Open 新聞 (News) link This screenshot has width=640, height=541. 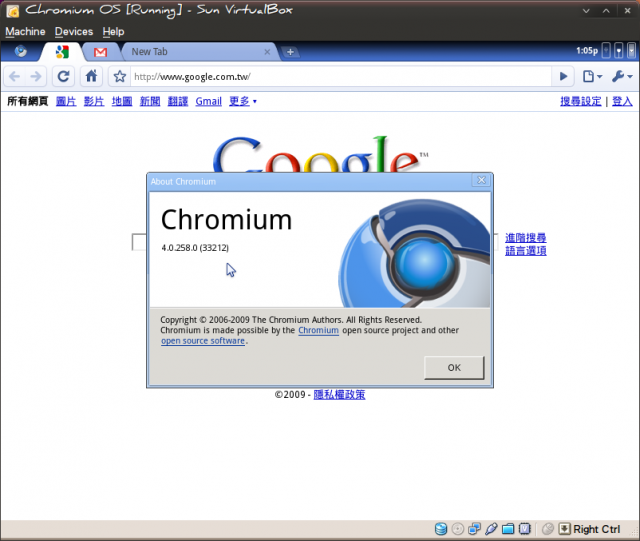click(x=150, y=101)
